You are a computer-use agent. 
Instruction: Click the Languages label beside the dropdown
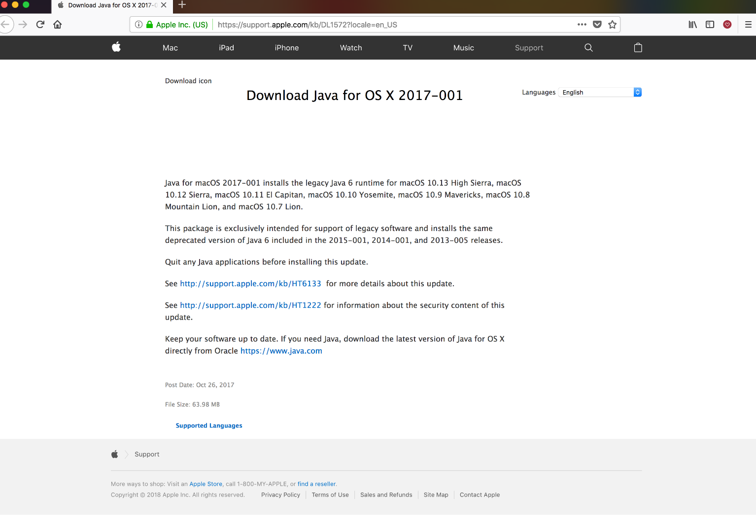click(x=539, y=92)
